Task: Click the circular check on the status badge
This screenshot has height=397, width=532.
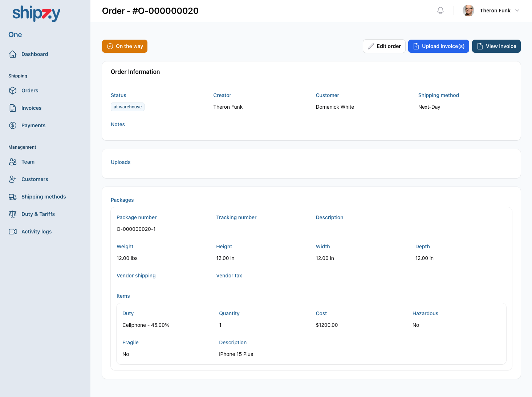Action: pyautogui.click(x=110, y=46)
